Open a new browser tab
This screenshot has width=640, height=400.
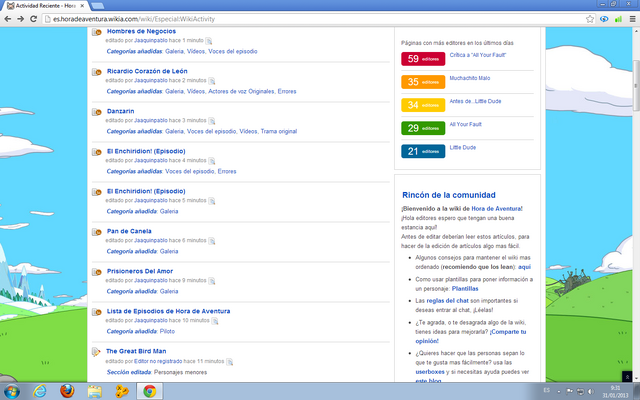point(98,6)
